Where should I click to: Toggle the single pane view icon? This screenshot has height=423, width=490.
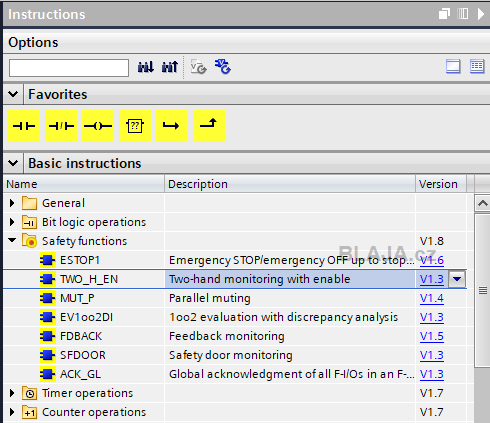pos(453,66)
